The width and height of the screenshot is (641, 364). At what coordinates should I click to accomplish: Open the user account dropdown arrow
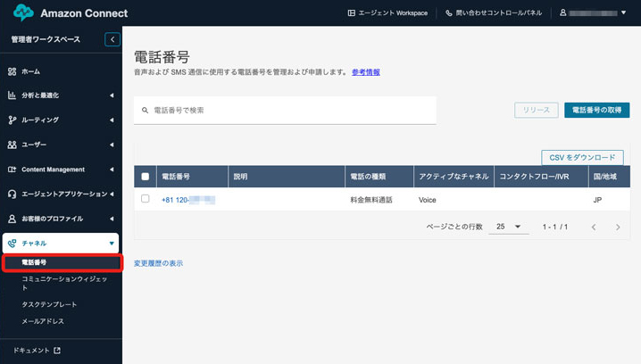coord(623,12)
